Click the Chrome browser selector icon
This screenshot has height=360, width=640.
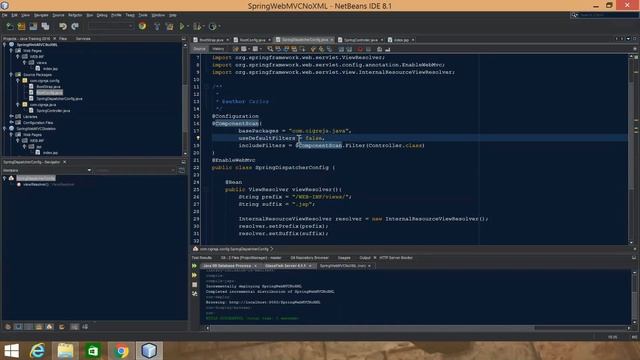pyautogui.click(x=142, y=27)
